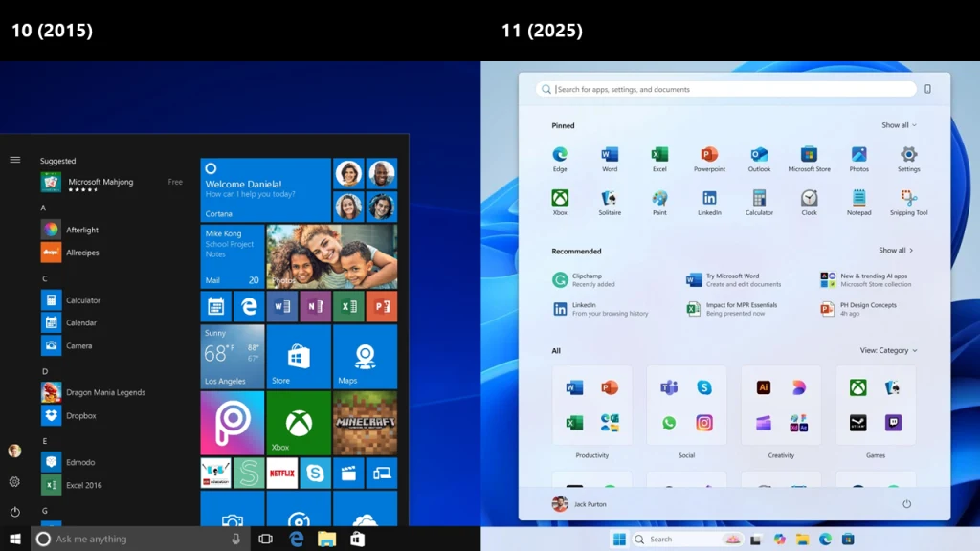Open the Skype tile in Windows 10 Start

pos(315,474)
